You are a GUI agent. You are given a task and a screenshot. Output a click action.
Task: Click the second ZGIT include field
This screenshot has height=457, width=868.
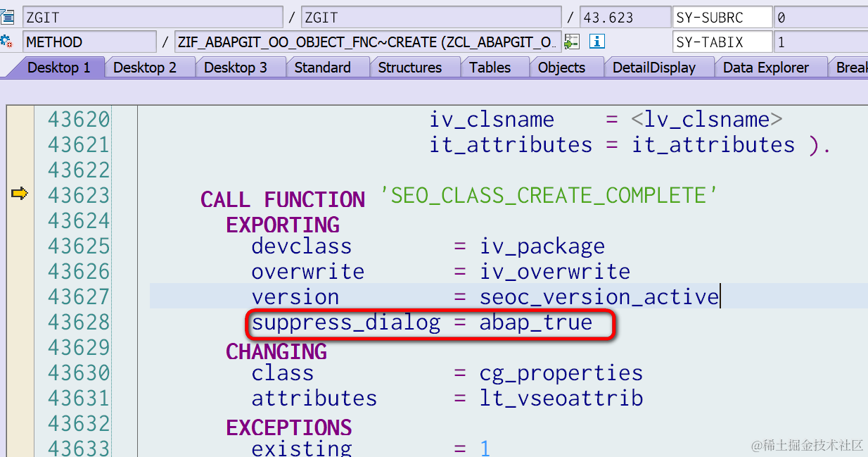pyautogui.click(x=431, y=18)
